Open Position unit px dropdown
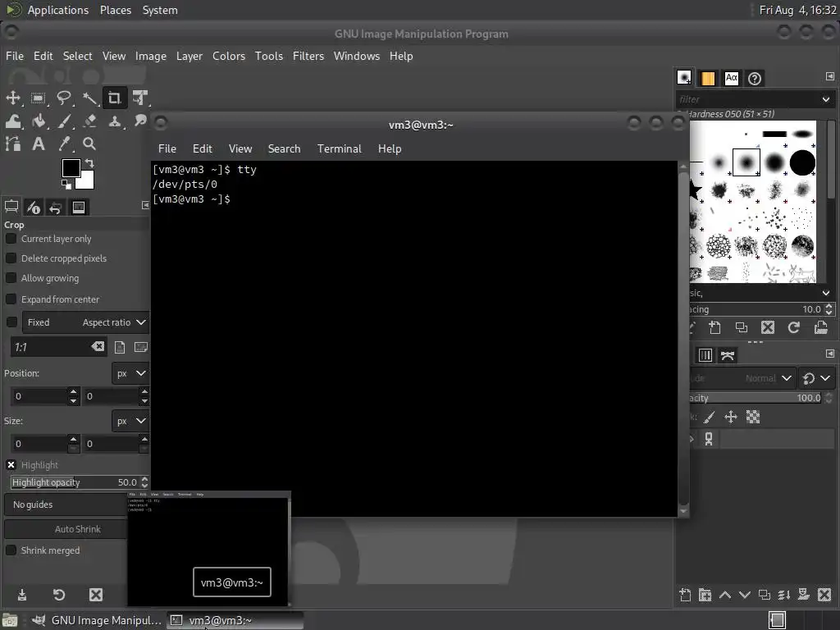The width and height of the screenshot is (840, 630). click(x=130, y=373)
